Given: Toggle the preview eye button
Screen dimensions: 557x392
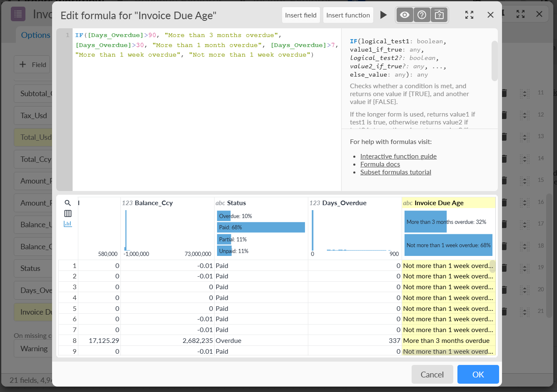Looking at the screenshot, I should (405, 15).
